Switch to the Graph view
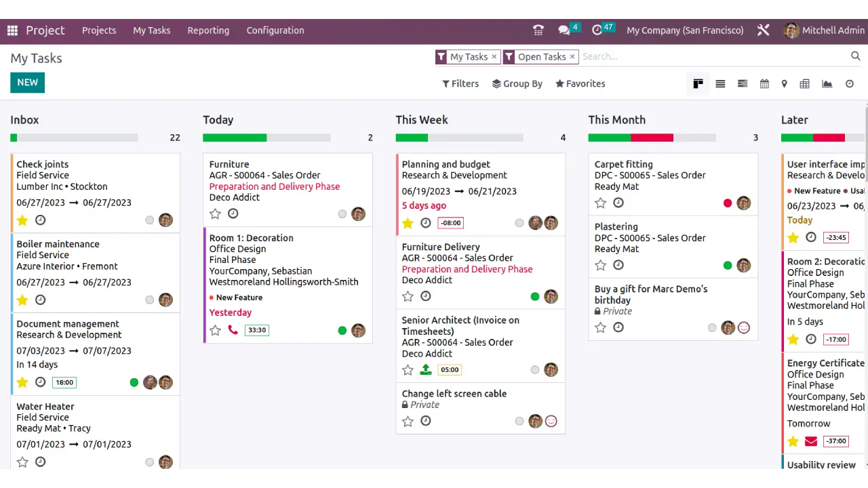The height and width of the screenshot is (488, 868). 827,83
